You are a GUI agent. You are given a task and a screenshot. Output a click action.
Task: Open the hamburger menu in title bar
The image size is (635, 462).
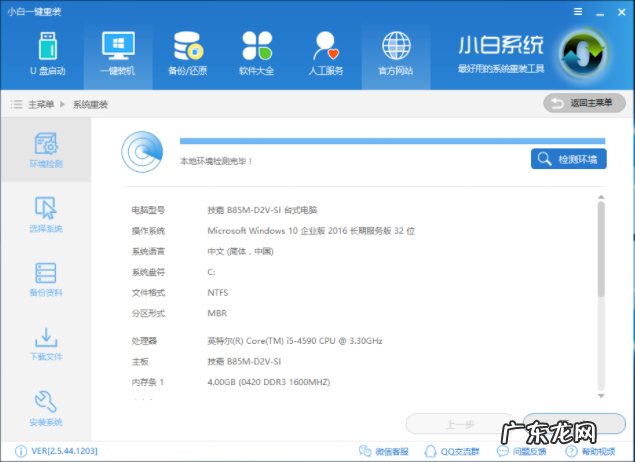point(578,12)
